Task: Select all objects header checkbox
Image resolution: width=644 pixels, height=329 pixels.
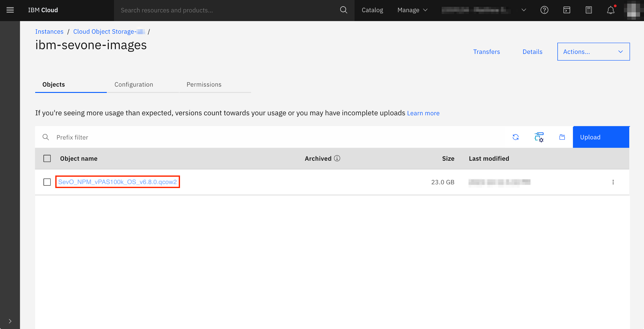Action: [x=47, y=159]
